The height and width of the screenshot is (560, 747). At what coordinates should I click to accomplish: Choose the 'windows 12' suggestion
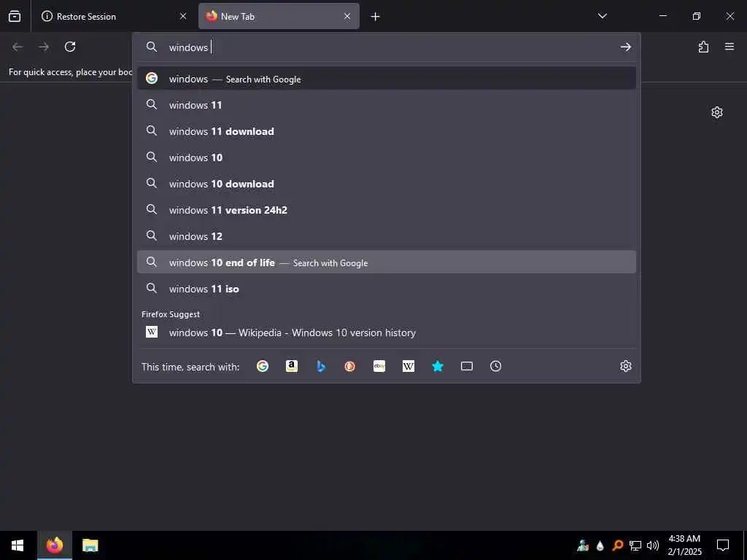click(x=387, y=236)
